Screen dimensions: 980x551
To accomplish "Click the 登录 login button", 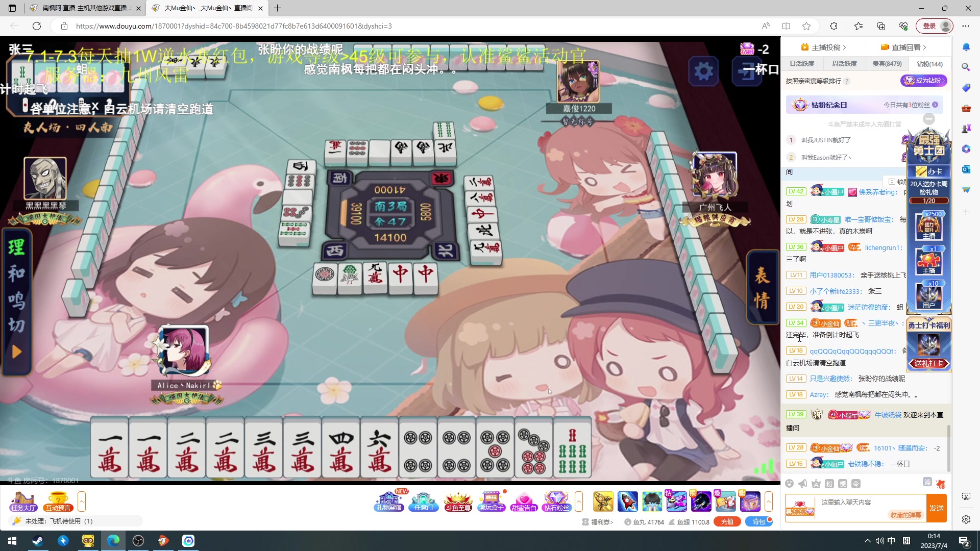I will [935, 26].
